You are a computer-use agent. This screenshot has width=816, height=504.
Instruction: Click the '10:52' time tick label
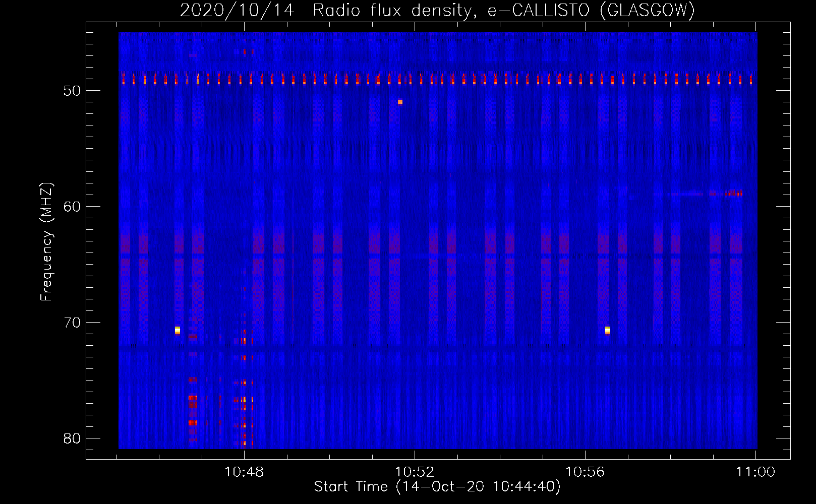[x=415, y=472]
